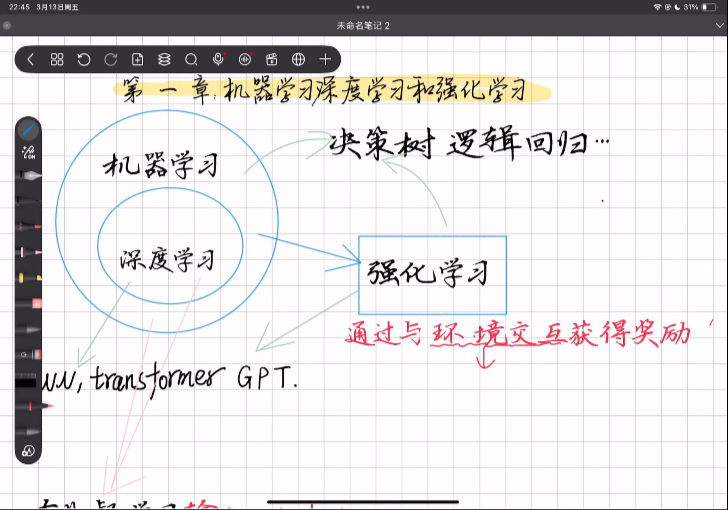Screen dimensions: 728x510
Task: Tap the red note 通过与环境交互获得奖励
Action: (x=519, y=334)
